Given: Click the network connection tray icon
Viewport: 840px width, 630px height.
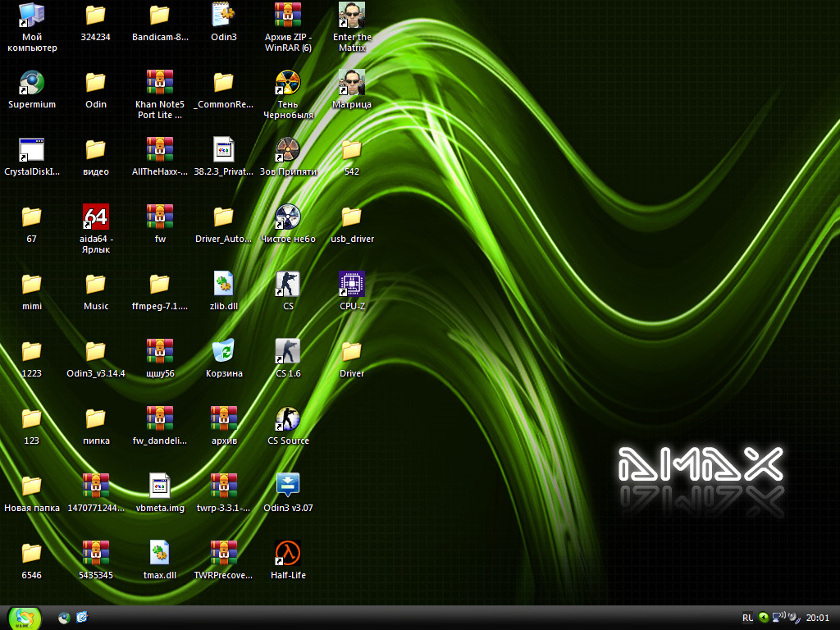Looking at the screenshot, I should coord(778,618).
